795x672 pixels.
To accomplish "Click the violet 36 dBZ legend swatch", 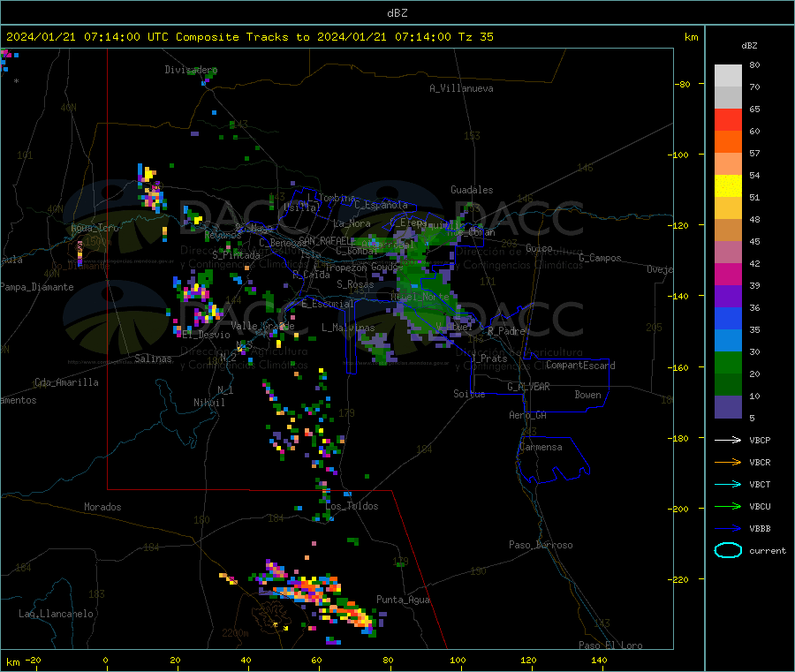I will (x=728, y=297).
